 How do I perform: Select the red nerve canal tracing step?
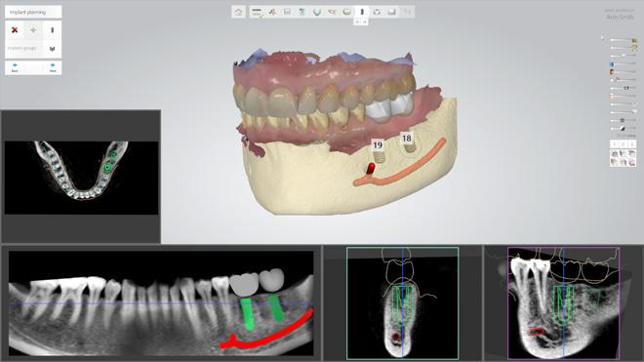332,12
